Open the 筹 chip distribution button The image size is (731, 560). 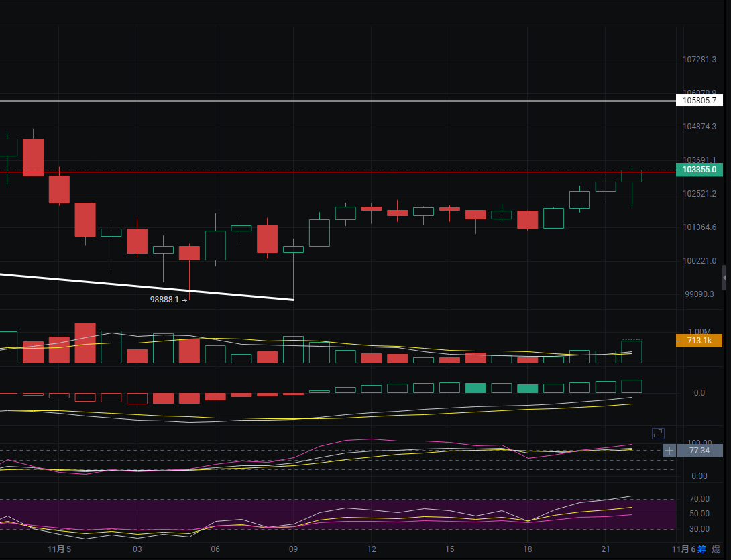tap(701, 549)
